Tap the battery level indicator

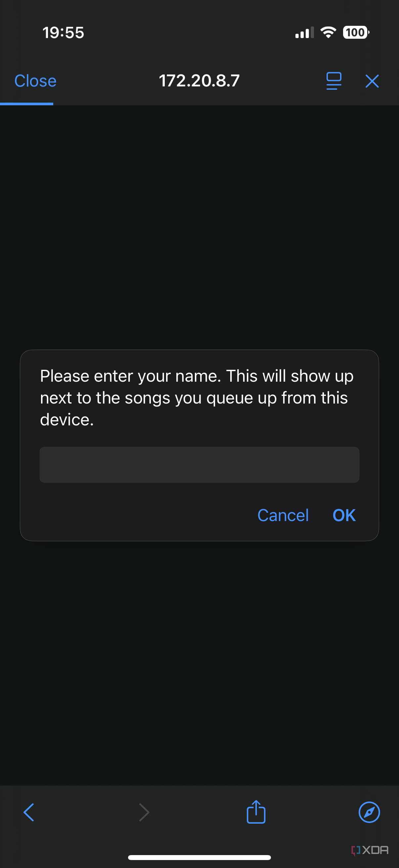click(356, 32)
